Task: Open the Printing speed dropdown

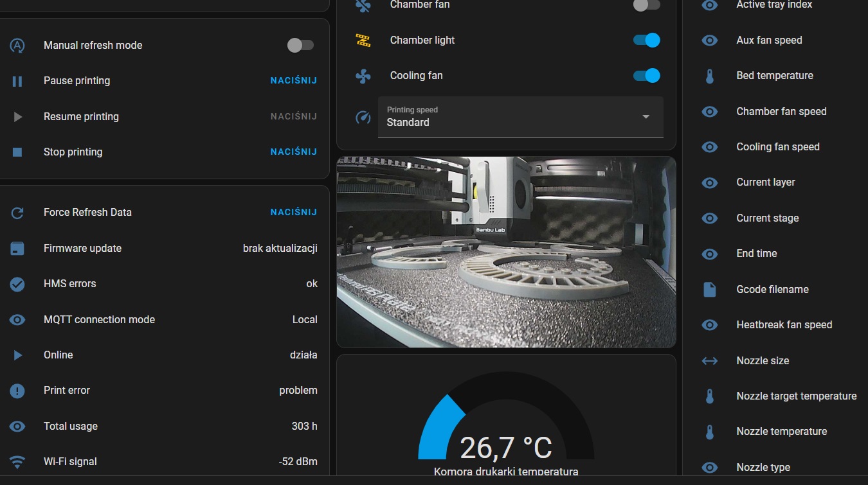Action: (508, 117)
